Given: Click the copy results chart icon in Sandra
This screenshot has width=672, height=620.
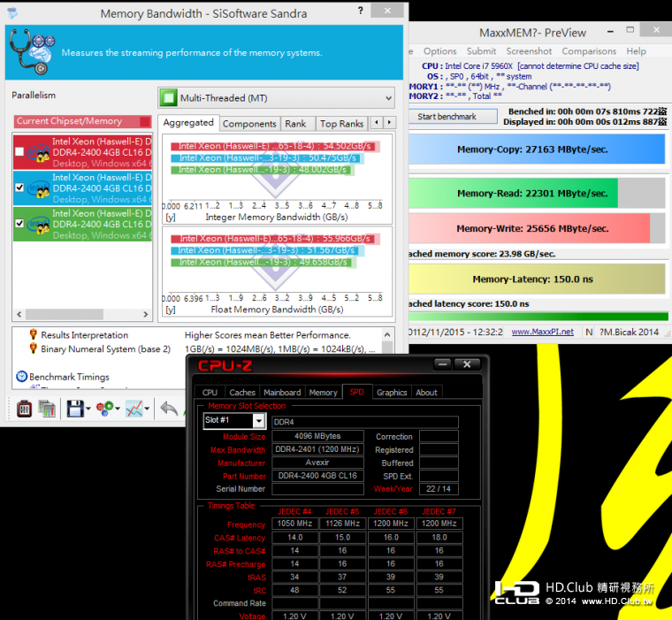Looking at the screenshot, I should tap(47, 409).
